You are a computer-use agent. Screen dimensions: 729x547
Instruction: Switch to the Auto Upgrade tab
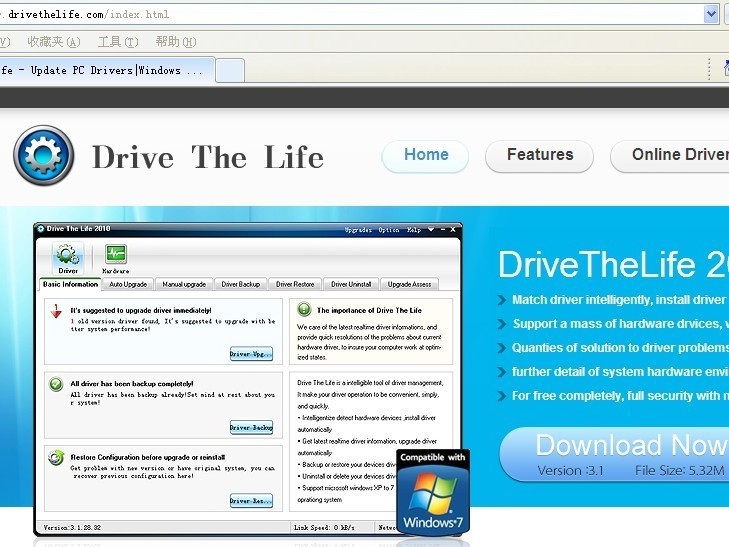pos(127,284)
